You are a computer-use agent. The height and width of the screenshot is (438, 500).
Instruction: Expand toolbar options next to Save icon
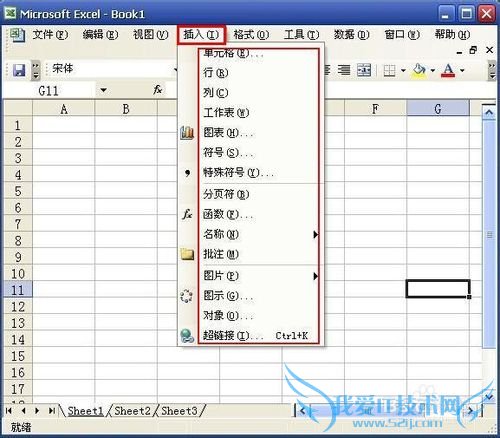coord(36,70)
